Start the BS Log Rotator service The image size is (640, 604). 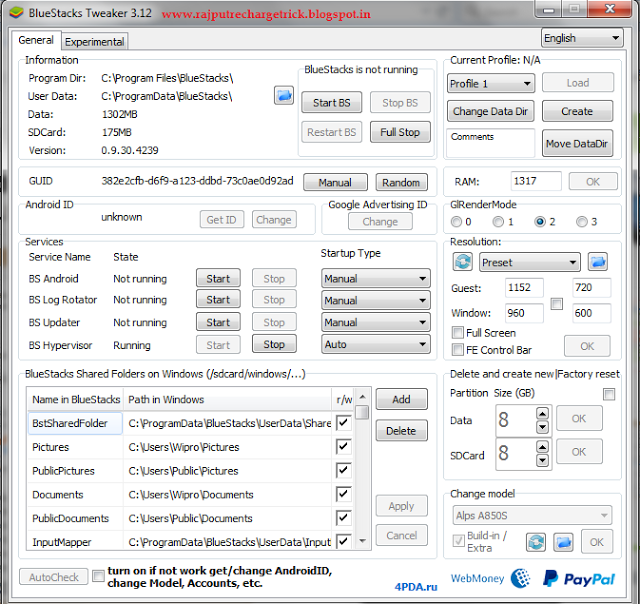(218, 300)
